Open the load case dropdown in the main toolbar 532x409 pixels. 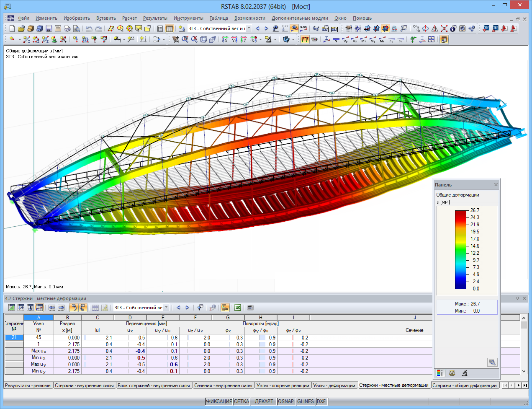pyautogui.click(x=249, y=28)
